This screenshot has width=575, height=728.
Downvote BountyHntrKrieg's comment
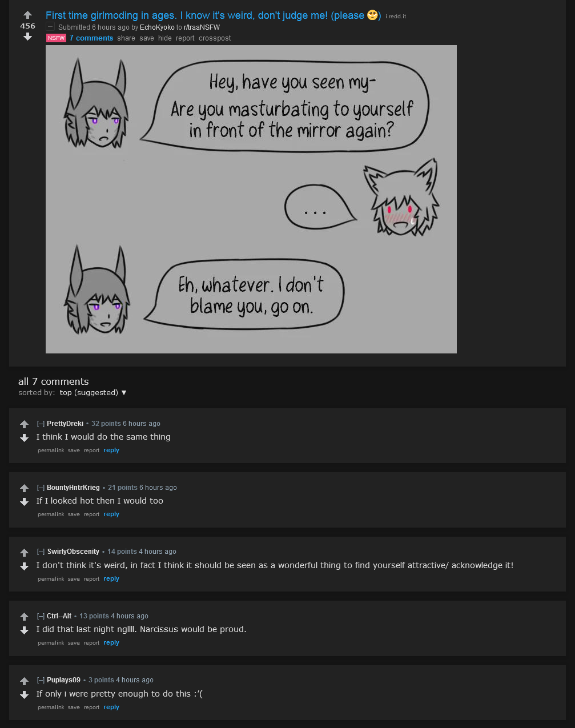[24, 502]
